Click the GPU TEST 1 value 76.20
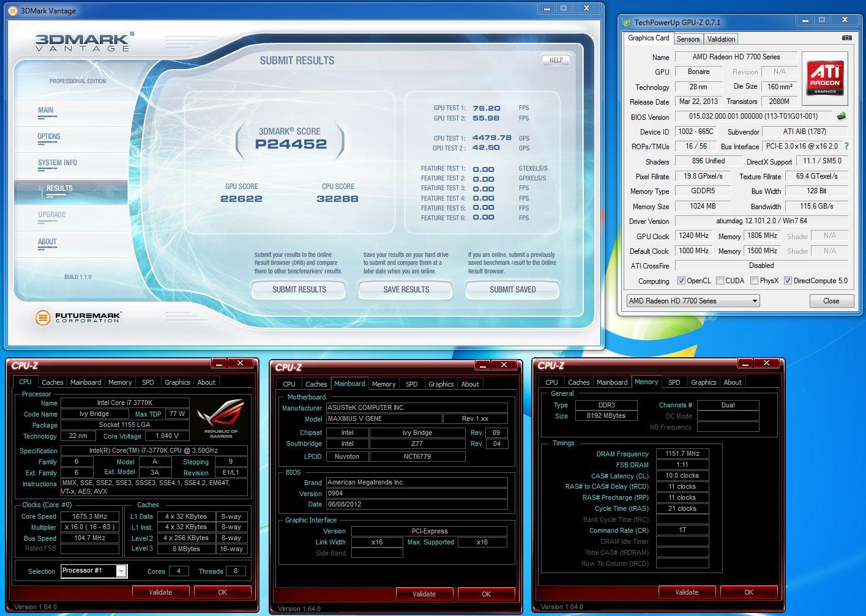The image size is (866, 616). (x=487, y=108)
